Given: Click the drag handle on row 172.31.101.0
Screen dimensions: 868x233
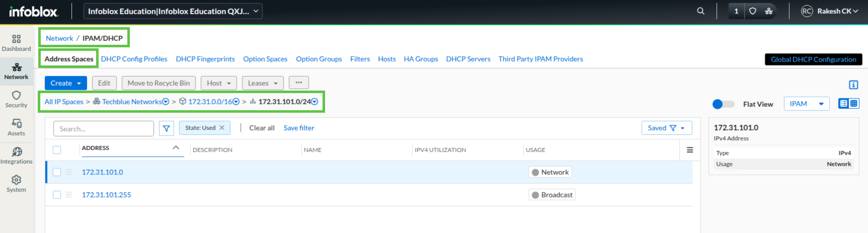Looking at the screenshot, I should tap(69, 172).
